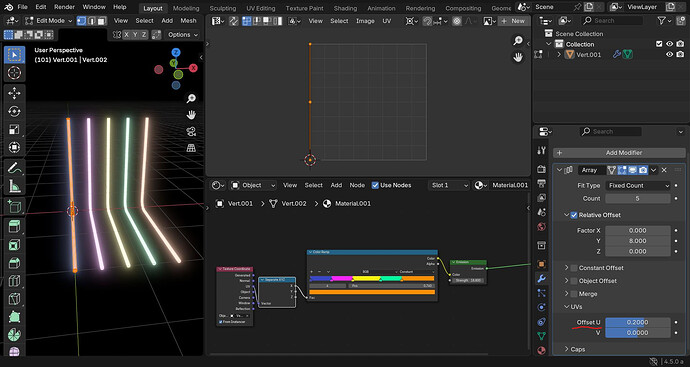Screen dimensions: 690x367
Task: Select the Bevel tool
Action: tap(15, 263)
